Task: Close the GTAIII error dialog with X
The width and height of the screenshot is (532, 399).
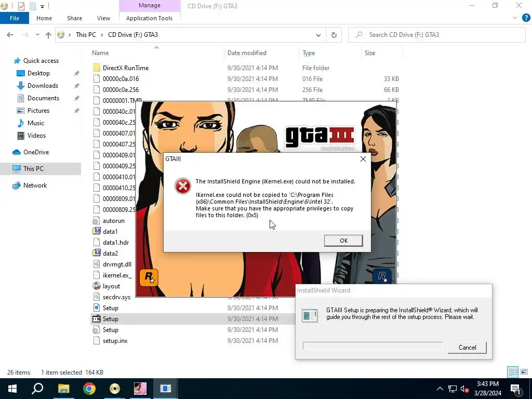Action: pos(363,159)
